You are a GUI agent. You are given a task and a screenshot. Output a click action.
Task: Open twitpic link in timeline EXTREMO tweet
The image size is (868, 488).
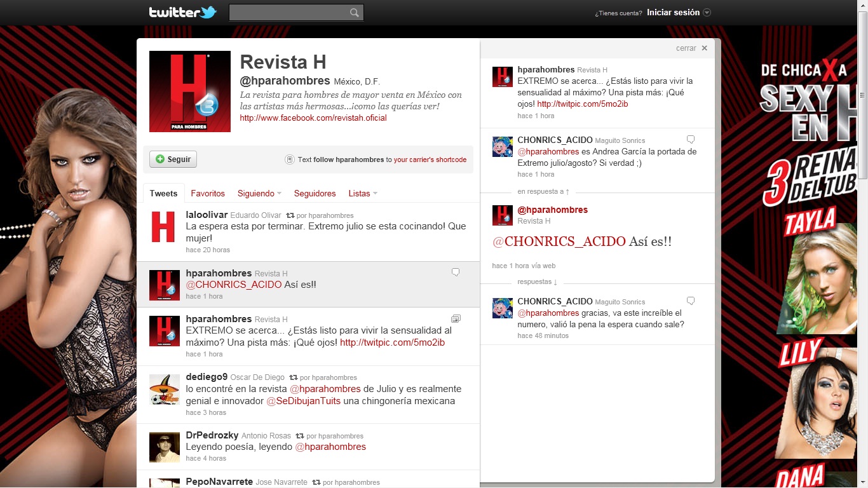tap(392, 342)
